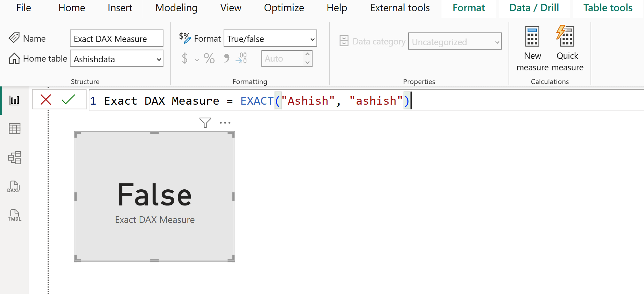Click the measure Name text field
The width and height of the screenshot is (644, 294).
coord(116,38)
